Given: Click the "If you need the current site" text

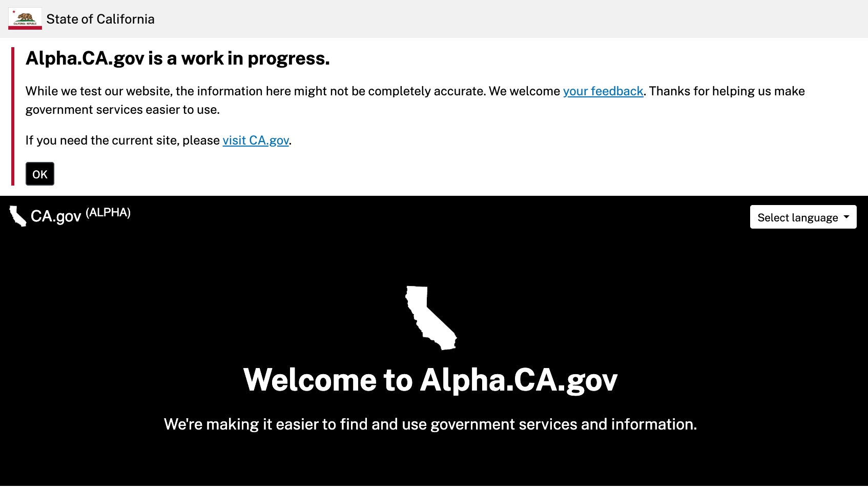Looking at the screenshot, I should point(122,140).
